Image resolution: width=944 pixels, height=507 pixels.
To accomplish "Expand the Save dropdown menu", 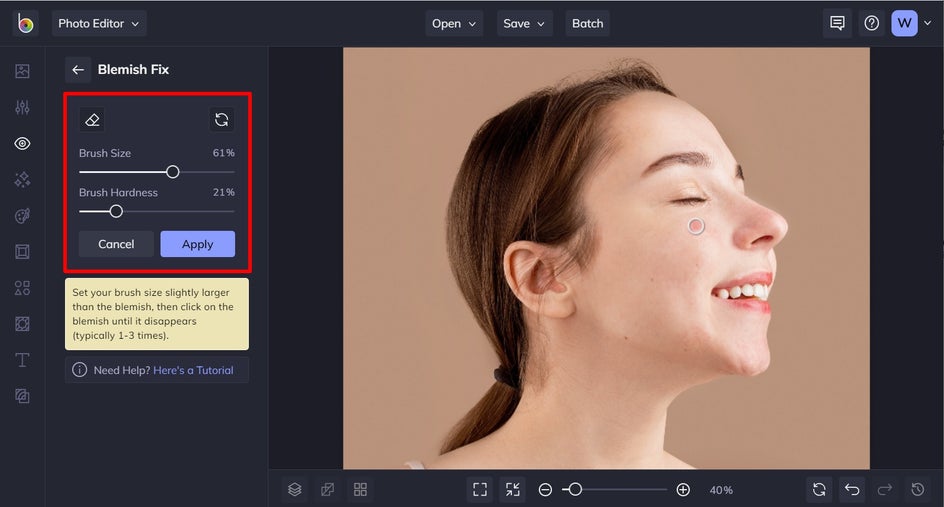I will (525, 23).
